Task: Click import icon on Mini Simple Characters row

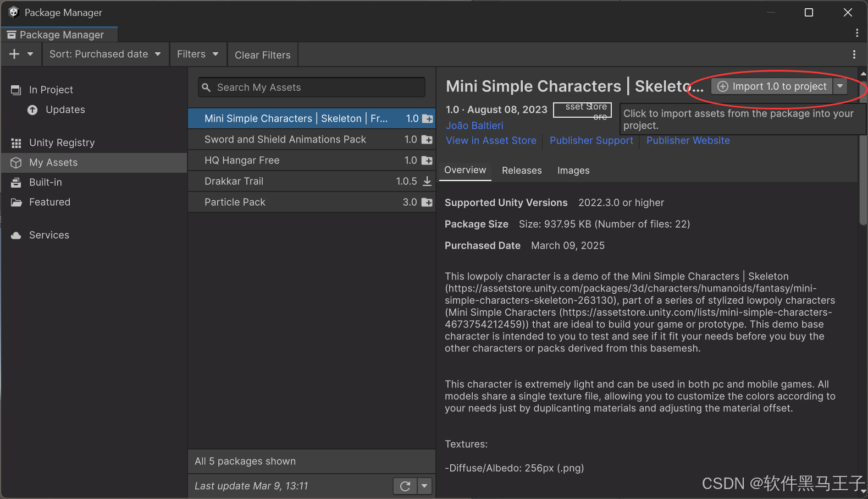Action: click(427, 119)
